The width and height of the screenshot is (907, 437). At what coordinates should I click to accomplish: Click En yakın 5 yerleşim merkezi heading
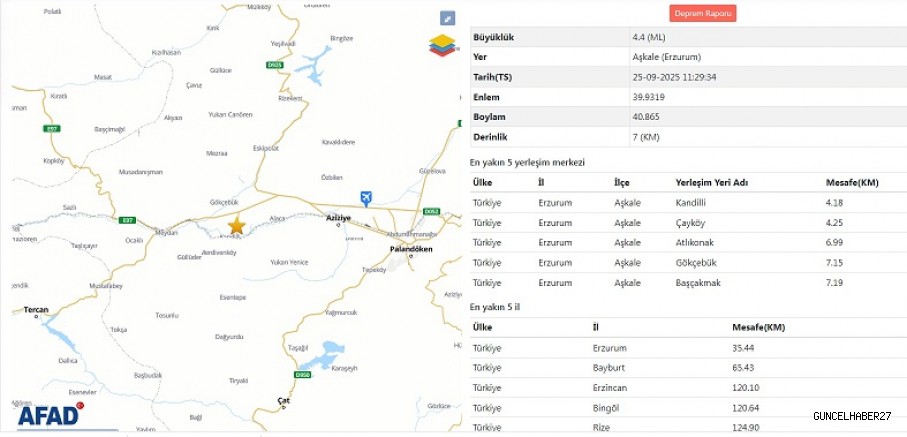[527, 163]
